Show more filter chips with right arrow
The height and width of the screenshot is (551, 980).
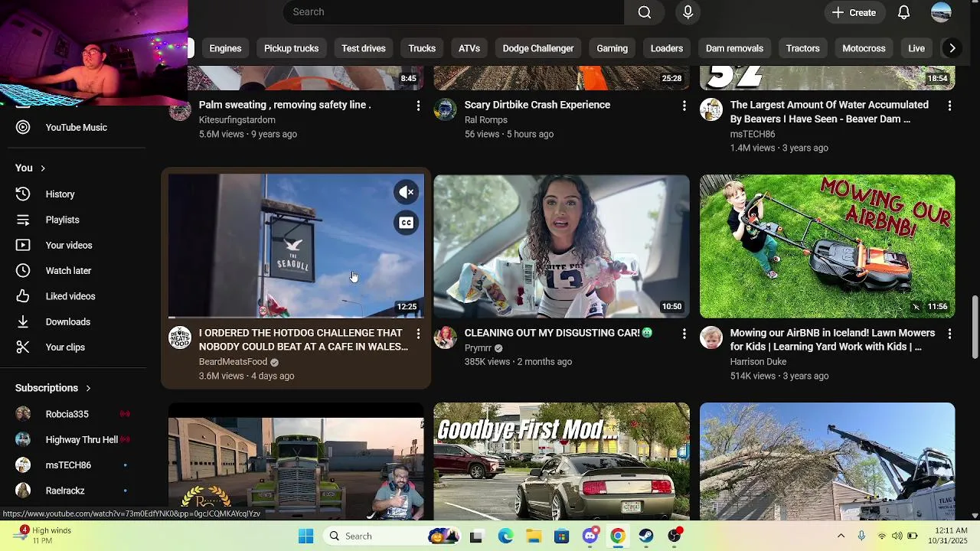click(x=952, y=48)
